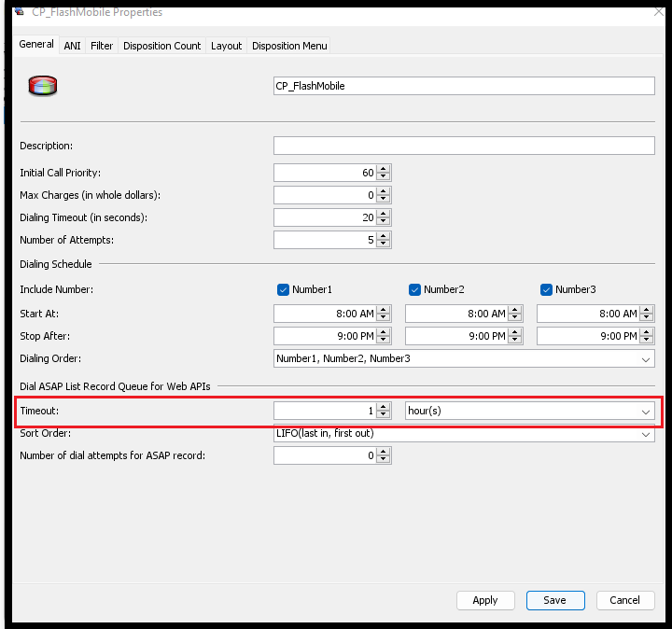Uncheck the Number1 checkbox
Screen dimensions: 672x629
(283, 289)
